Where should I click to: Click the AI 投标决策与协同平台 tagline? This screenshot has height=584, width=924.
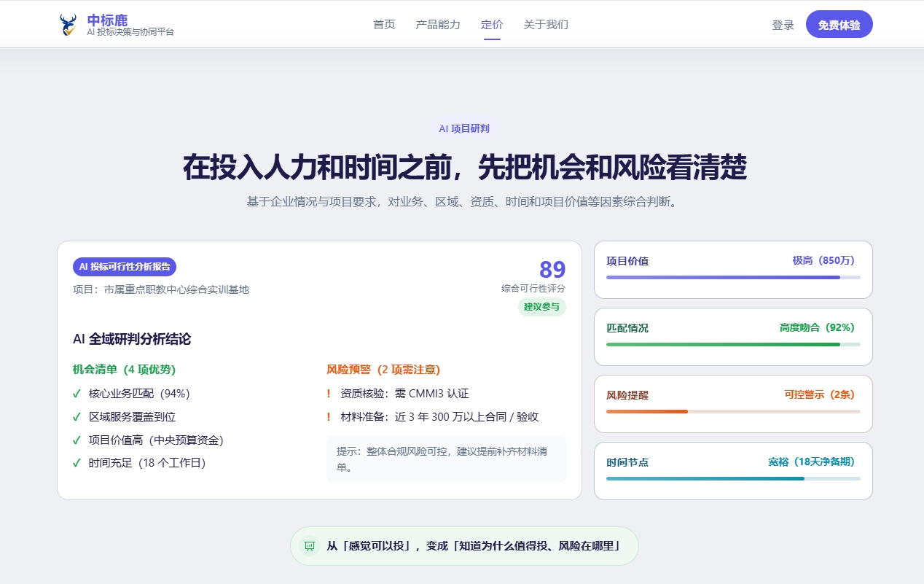tap(130, 32)
